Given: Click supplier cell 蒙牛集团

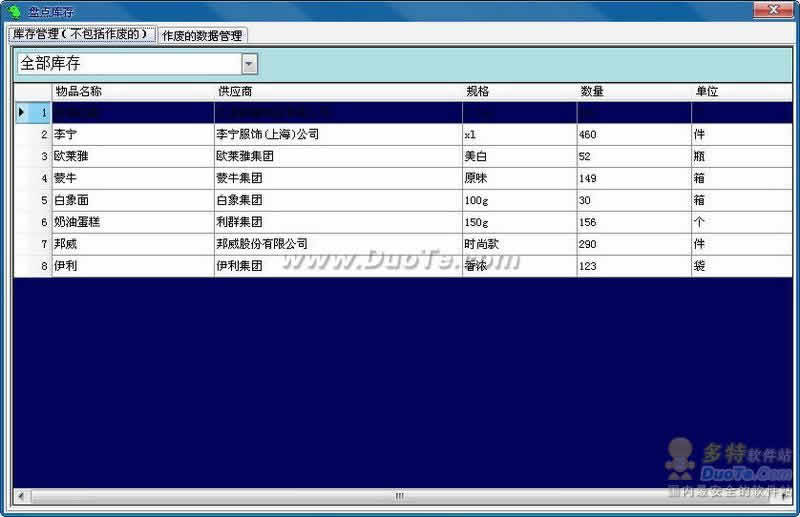Looking at the screenshot, I should coord(338,178).
